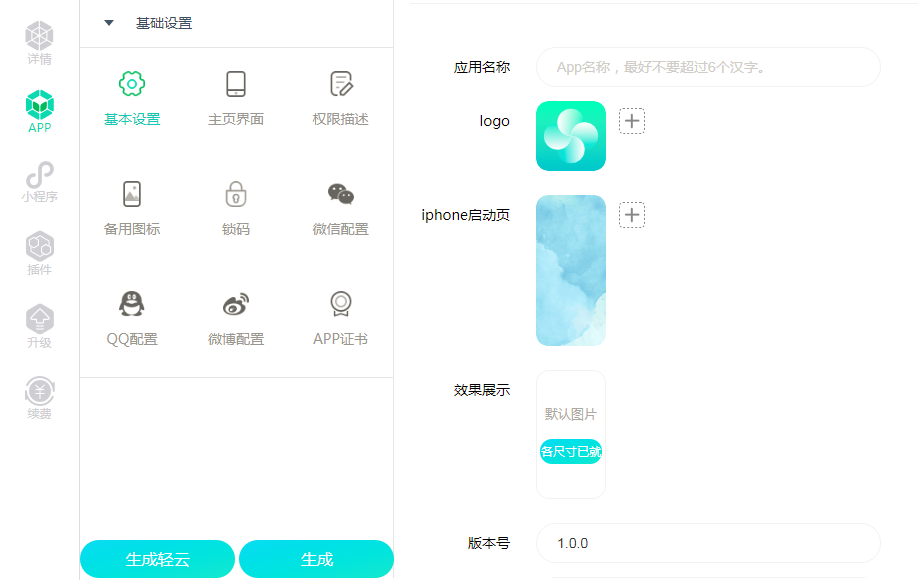The image size is (918, 580).
Task: Open the 详情 sidebar section
Action: (x=39, y=43)
